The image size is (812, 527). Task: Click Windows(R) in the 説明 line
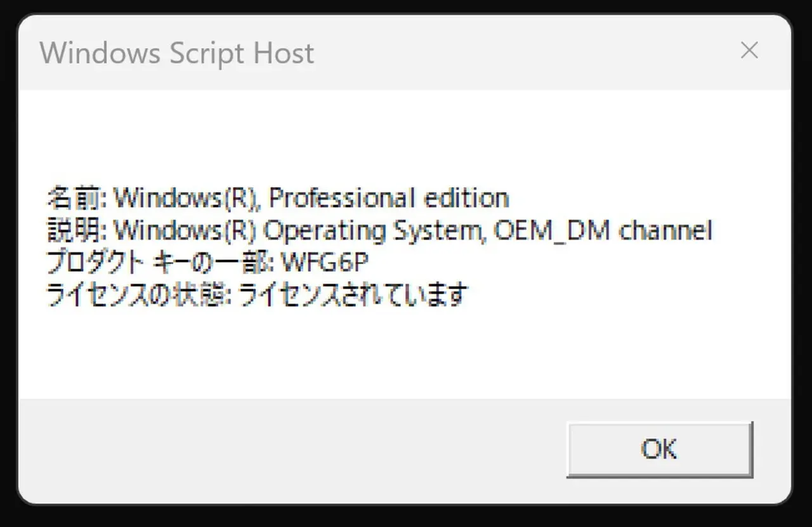coord(185,231)
